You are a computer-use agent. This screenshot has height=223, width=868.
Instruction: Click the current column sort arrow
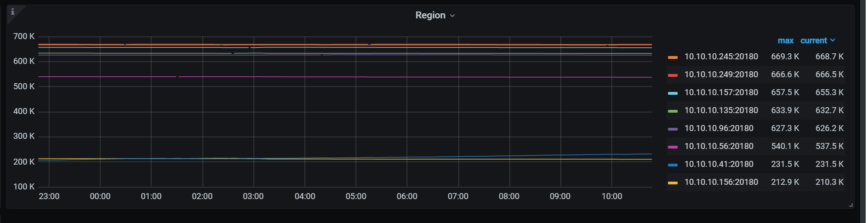833,40
